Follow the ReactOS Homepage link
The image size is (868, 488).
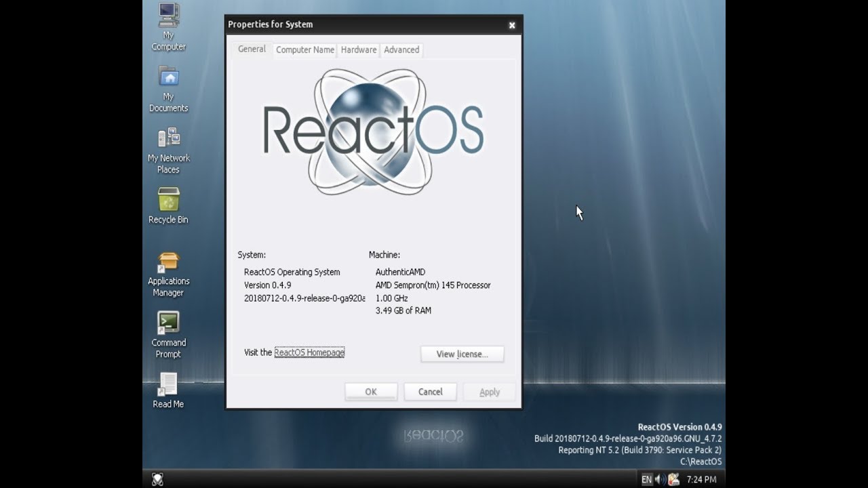coord(309,352)
